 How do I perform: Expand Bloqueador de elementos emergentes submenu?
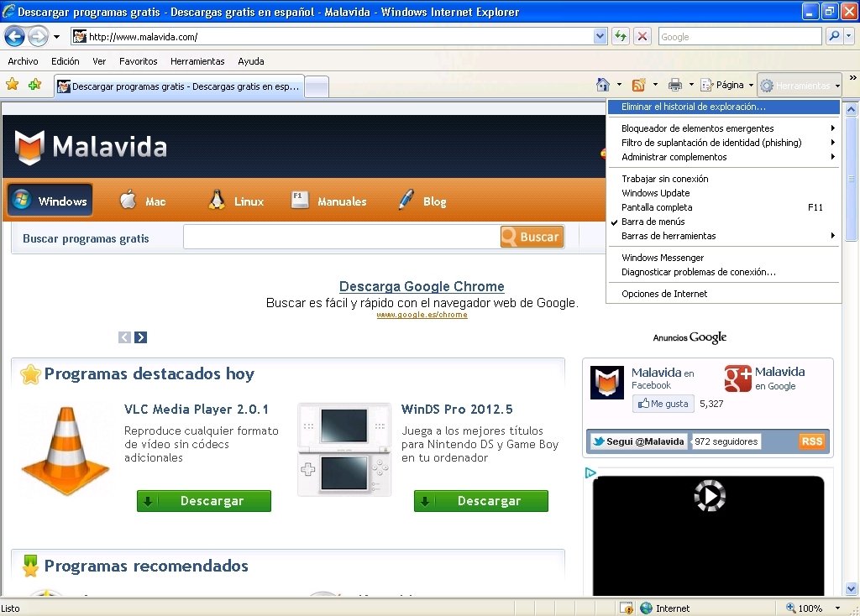[x=723, y=128]
